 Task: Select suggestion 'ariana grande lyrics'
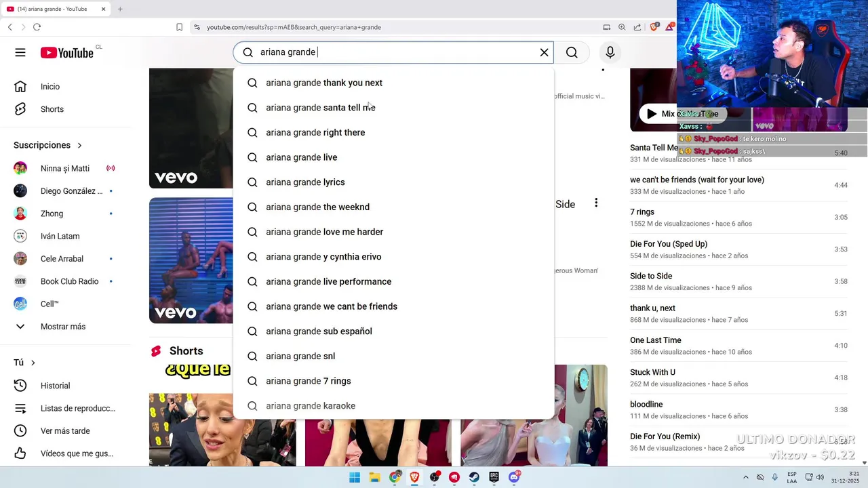[x=393, y=182]
